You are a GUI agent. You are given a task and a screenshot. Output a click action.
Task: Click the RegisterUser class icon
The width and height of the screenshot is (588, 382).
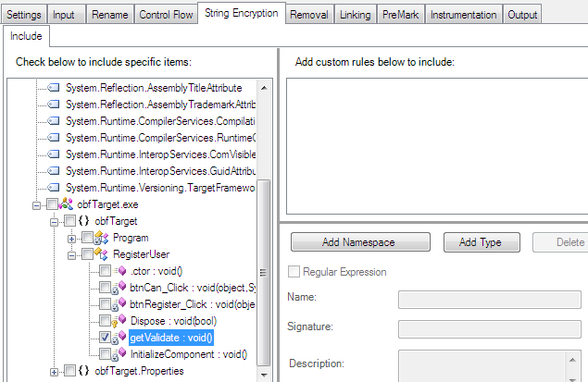pyautogui.click(x=102, y=254)
